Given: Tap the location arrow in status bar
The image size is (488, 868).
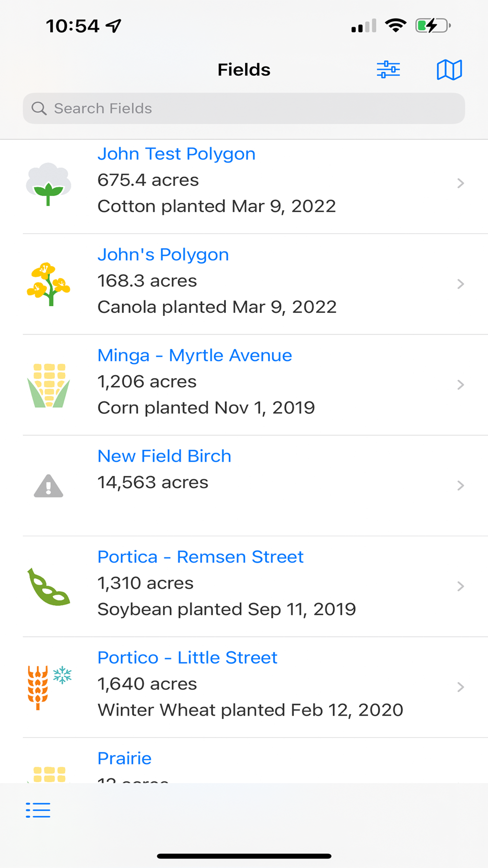Looking at the screenshot, I should [114, 25].
